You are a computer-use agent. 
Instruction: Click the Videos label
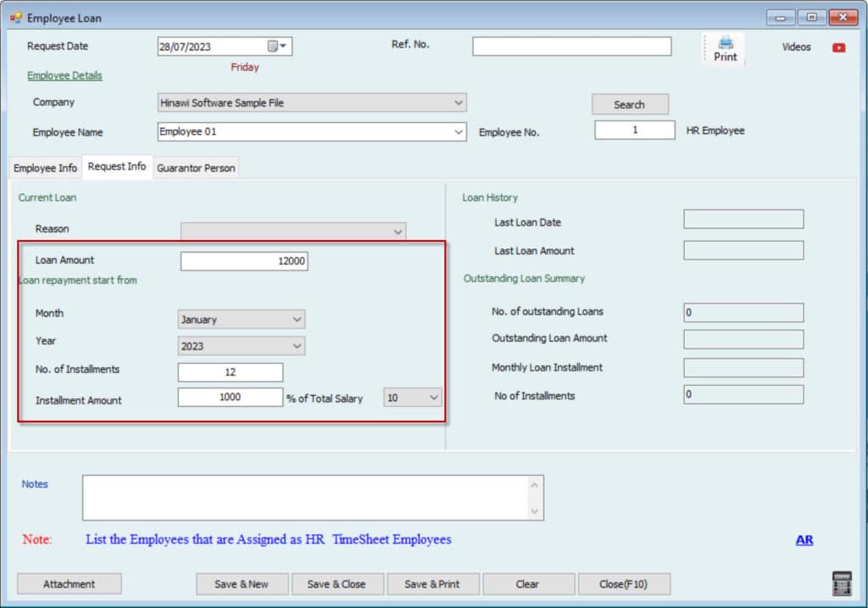click(796, 47)
